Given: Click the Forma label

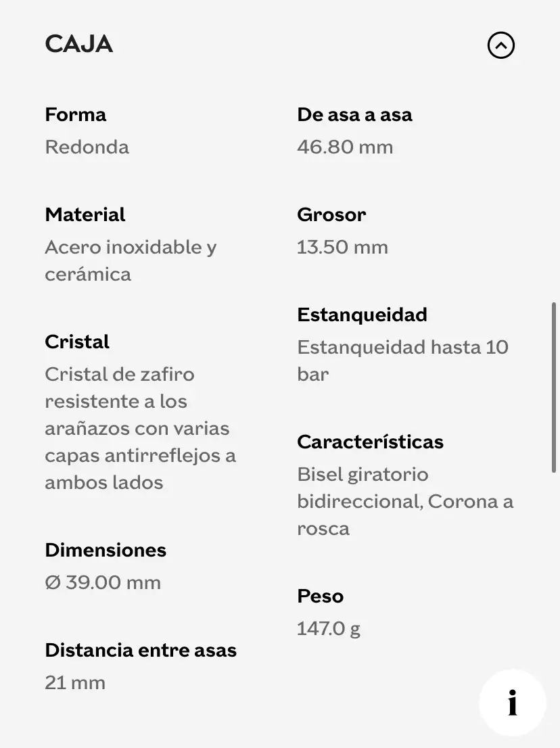Looking at the screenshot, I should [76, 114].
